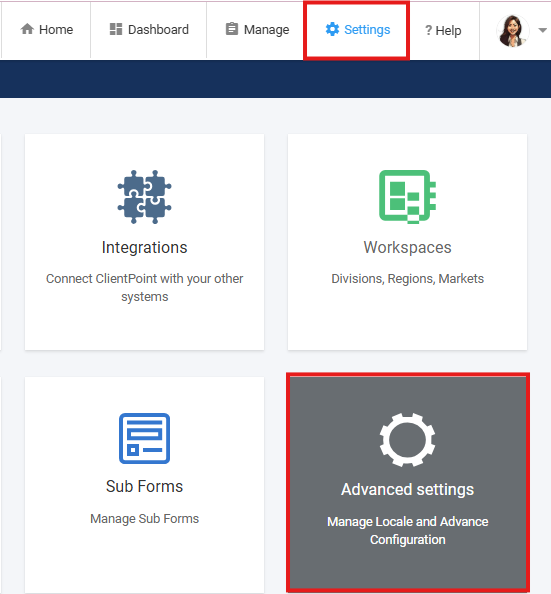Click the blue Settings gear icon
Screen dimensions: 551x594
coord(332,29)
